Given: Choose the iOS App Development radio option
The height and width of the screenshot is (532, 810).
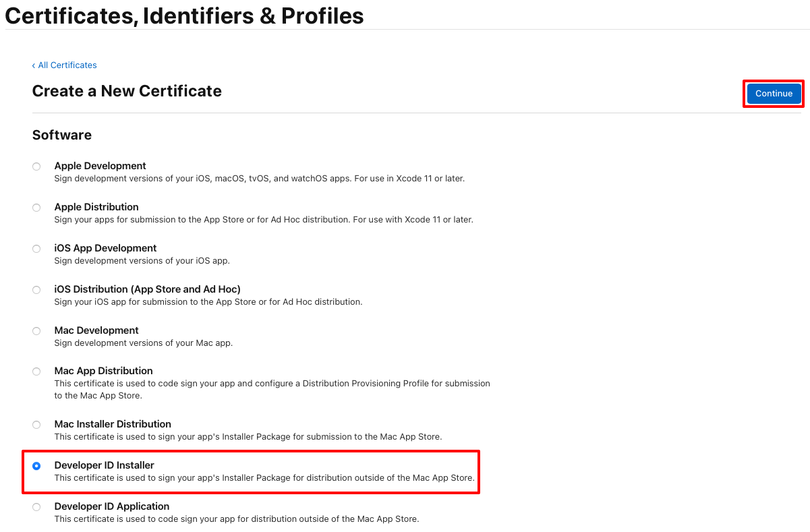Looking at the screenshot, I should click(36, 249).
